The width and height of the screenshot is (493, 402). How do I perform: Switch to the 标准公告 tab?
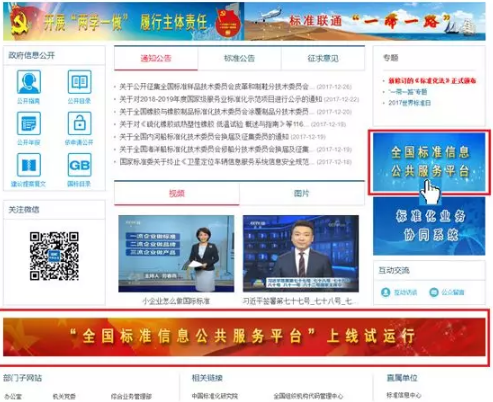pos(239,58)
